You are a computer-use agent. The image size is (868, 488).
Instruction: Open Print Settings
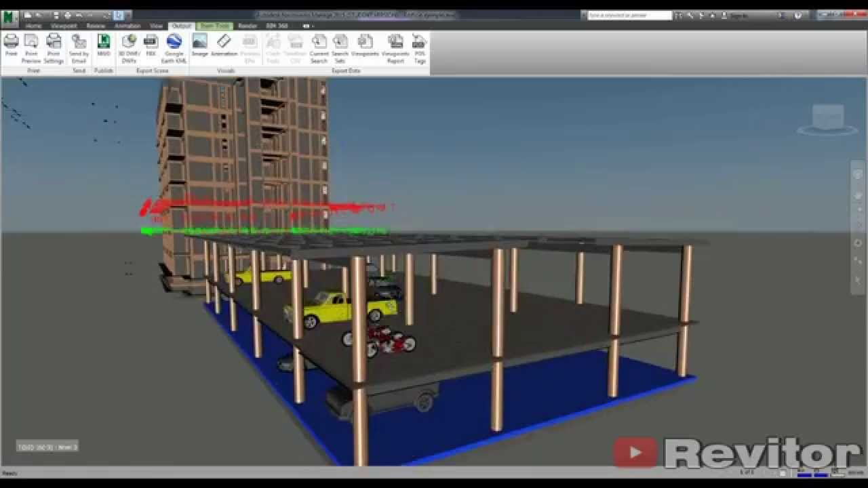[x=54, y=49]
